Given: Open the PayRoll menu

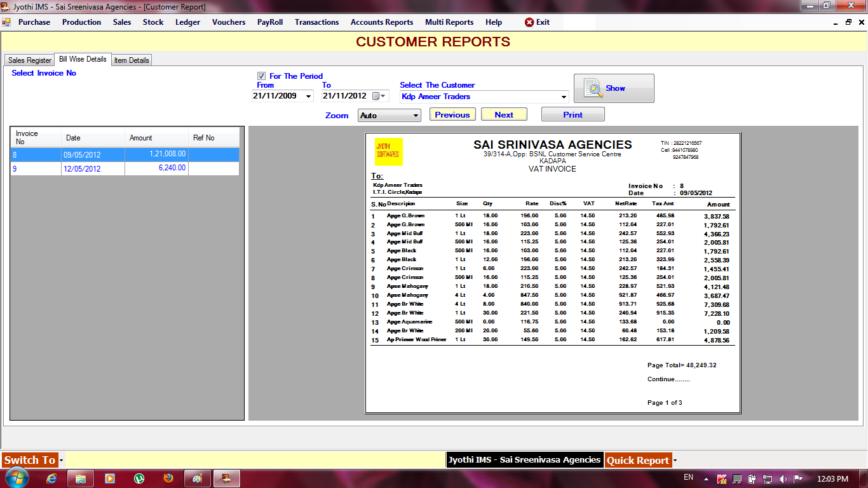Looking at the screenshot, I should [270, 22].
